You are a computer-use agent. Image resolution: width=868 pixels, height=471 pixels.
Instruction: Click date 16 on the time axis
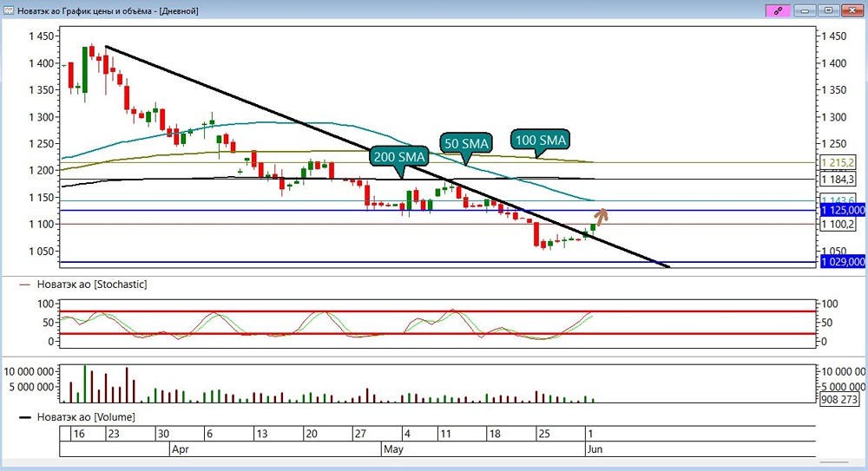[79, 434]
